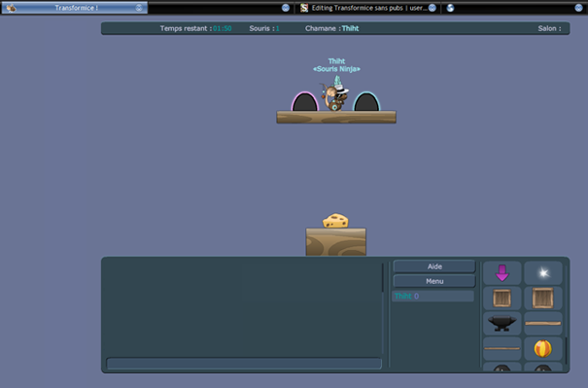The width and height of the screenshot is (588, 388).
Task: Select the purple arrow item
Action: (x=502, y=273)
